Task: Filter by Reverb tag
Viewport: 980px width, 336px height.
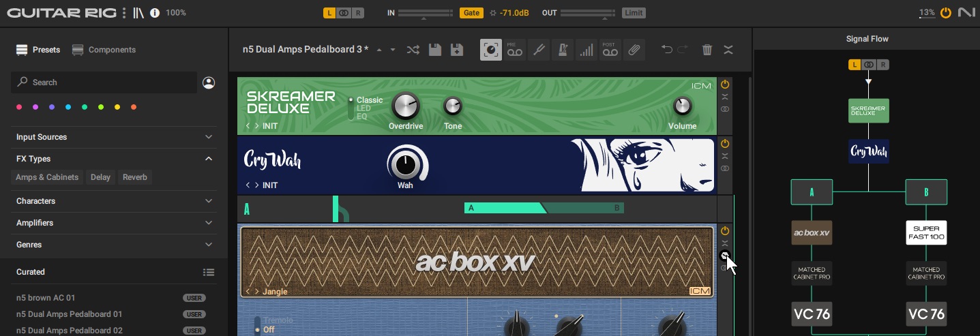Action: click(135, 177)
